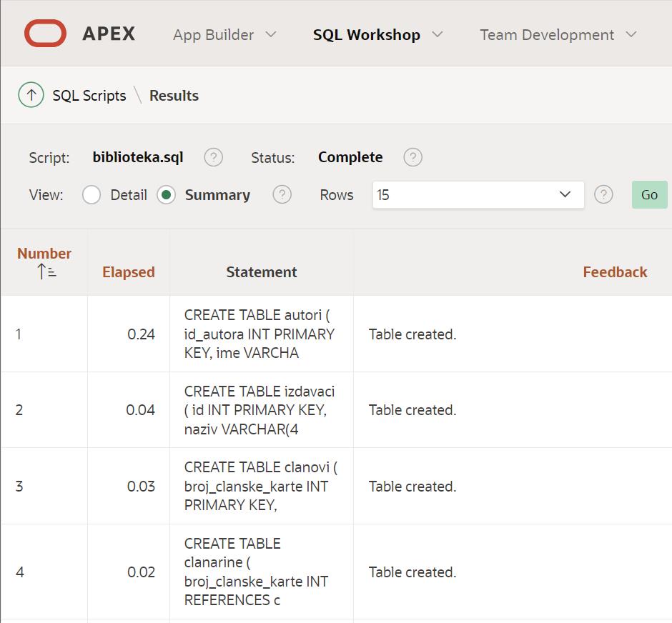
Task: Click sort ascending icon under Number header
Action: 46,271
